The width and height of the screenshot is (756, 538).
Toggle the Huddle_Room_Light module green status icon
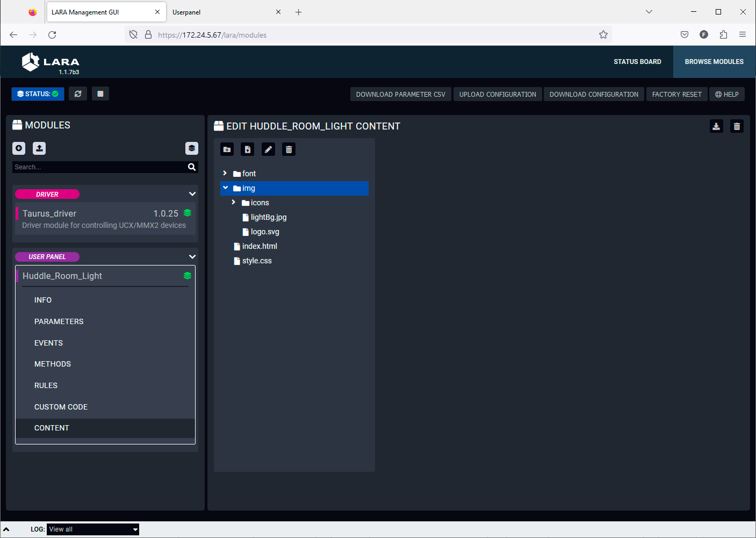tap(188, 276)
